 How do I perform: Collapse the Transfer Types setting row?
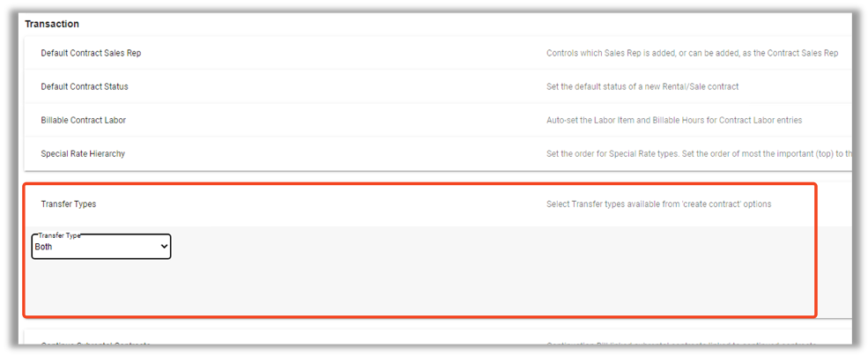(69, 204)
